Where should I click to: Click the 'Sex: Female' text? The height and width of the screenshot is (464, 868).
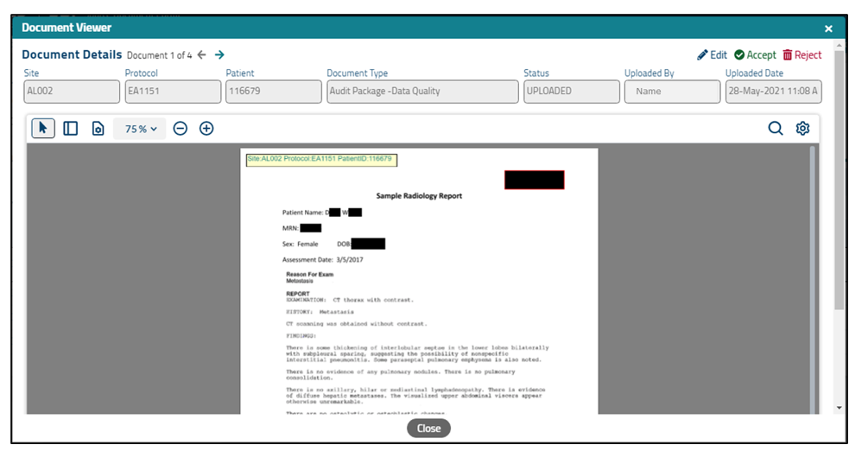(x=300, y=245)
